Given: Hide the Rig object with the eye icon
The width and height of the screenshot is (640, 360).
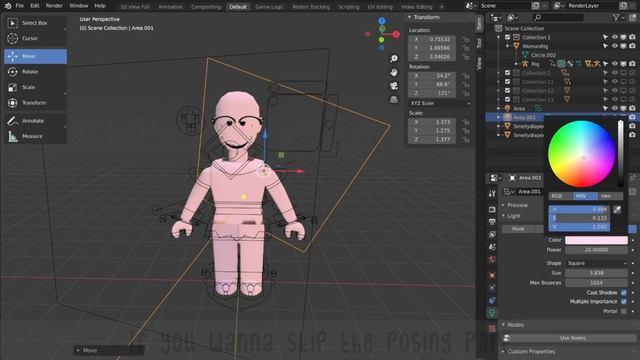Looking at the screenshot, I should [615, 64].
